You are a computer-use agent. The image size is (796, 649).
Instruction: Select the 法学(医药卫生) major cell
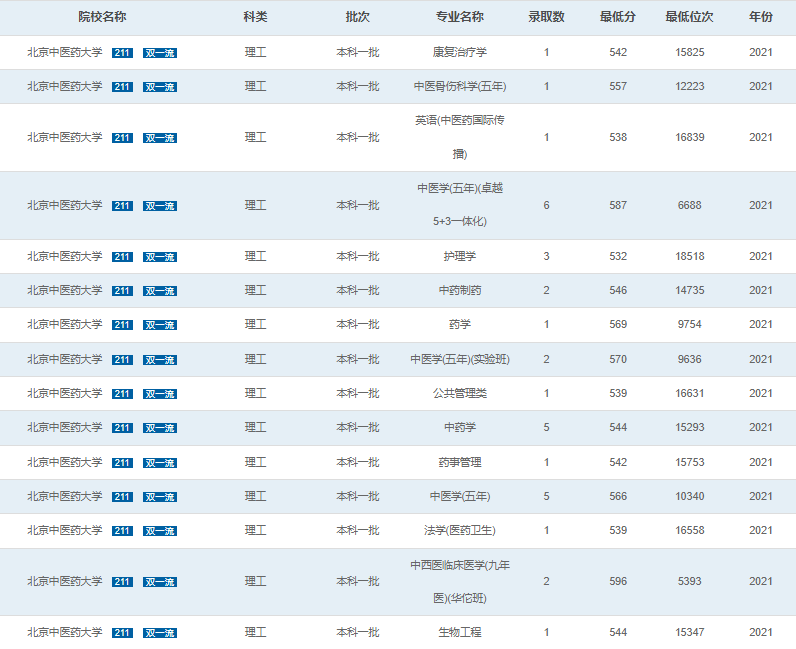pos(459,531)
